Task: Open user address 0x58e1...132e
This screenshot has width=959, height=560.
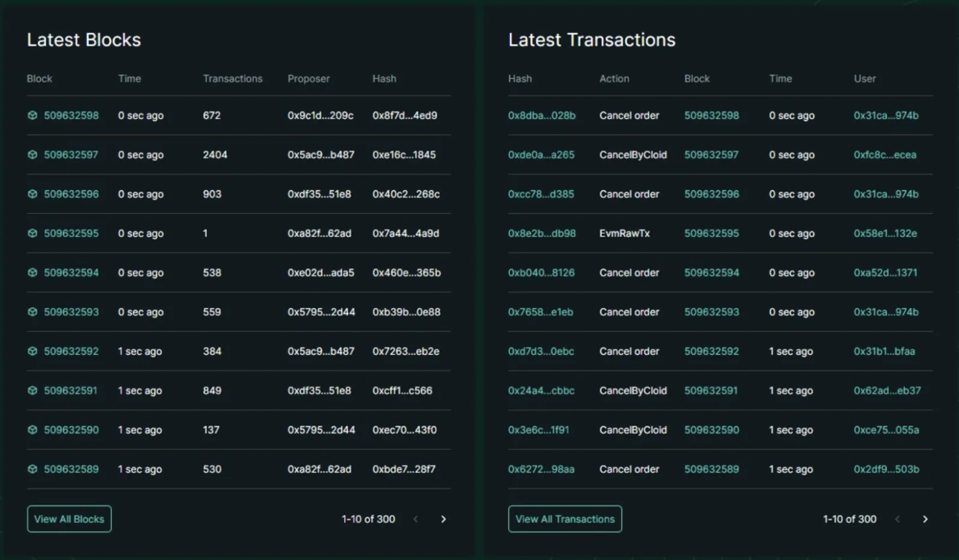Action: pos(885,233)
